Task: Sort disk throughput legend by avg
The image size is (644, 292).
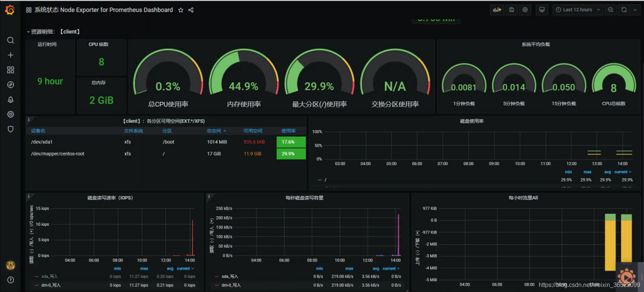Action: point(376,268)
